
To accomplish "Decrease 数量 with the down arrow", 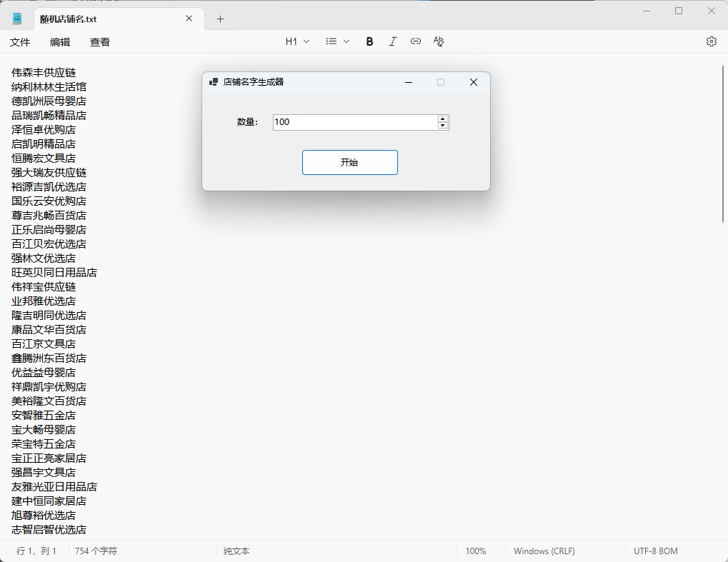I will click(x=443, y=126).
